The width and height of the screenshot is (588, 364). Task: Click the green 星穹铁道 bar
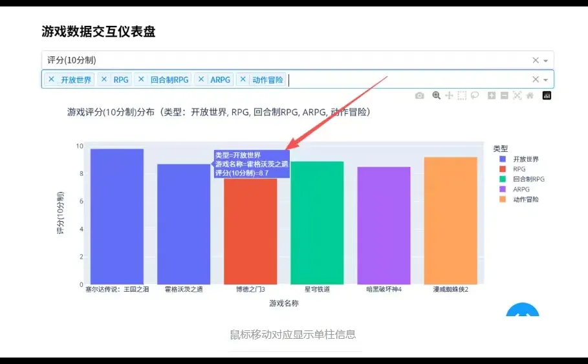pyautogui.click(x=317, y=223)
